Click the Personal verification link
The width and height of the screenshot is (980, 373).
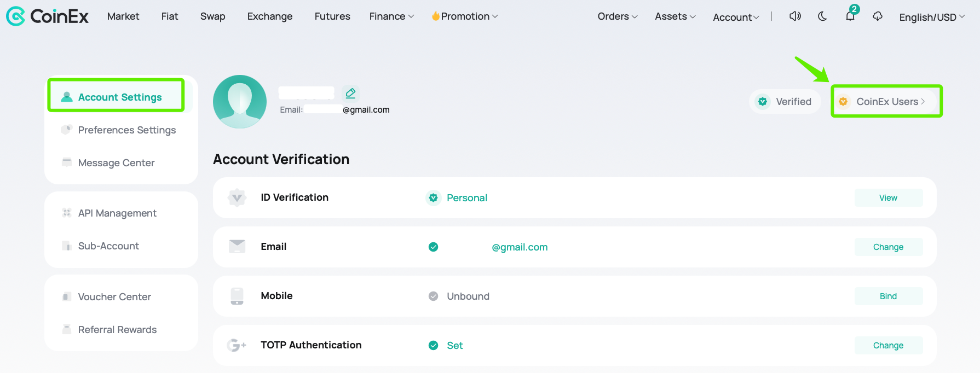coord(467,197)
